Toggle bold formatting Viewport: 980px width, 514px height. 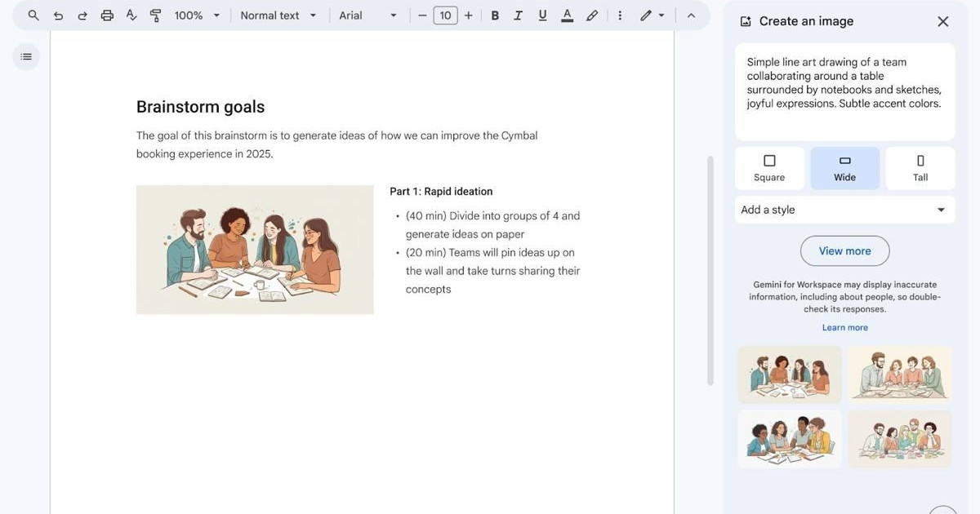(x=495, y=16)
